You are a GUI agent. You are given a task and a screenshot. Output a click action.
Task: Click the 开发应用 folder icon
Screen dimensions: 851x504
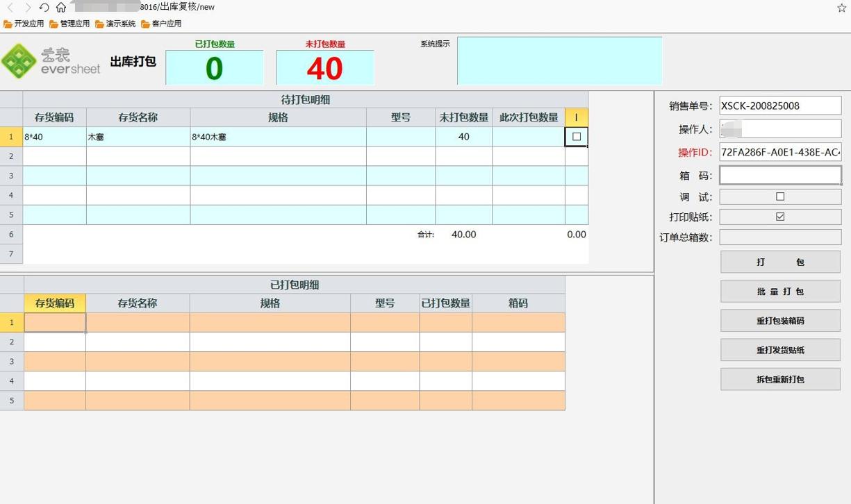point(8,23)
